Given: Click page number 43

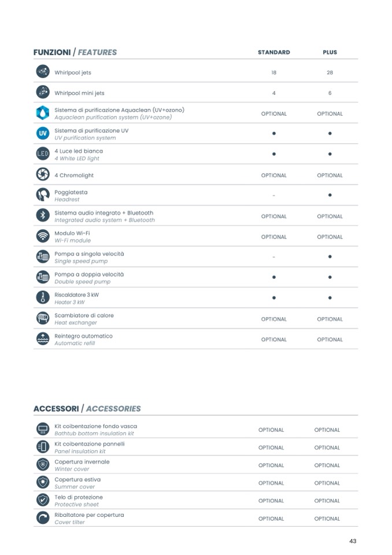Looking at the screenshot, I should pos(353,541).
